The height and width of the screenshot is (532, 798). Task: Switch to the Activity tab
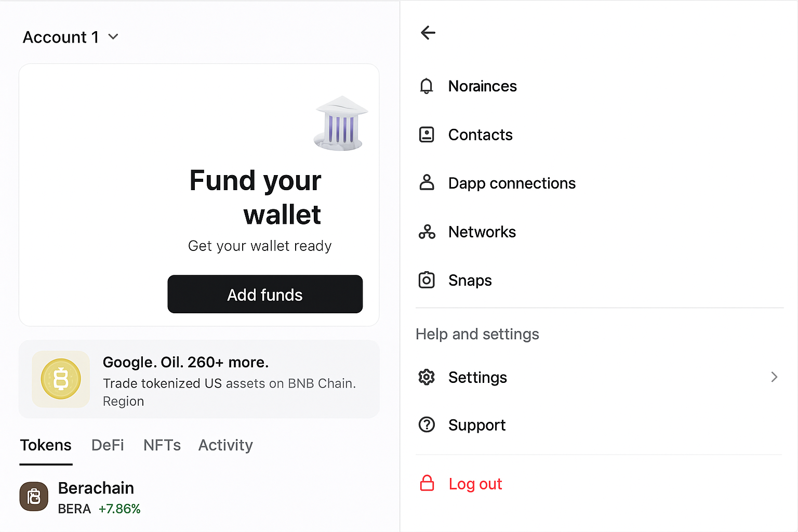(x=225, y=445)
